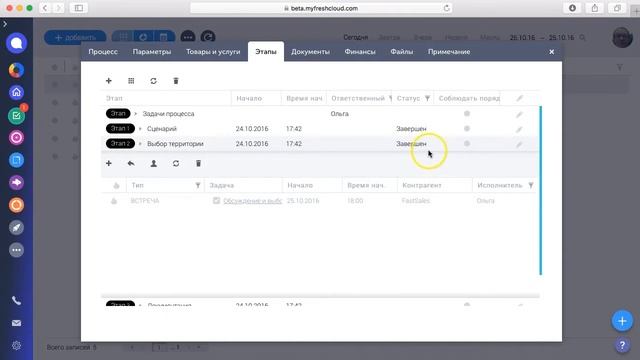Select the ВСТРЕЧА task type cell
Screen dimensions: 640x360
(144, 201)
